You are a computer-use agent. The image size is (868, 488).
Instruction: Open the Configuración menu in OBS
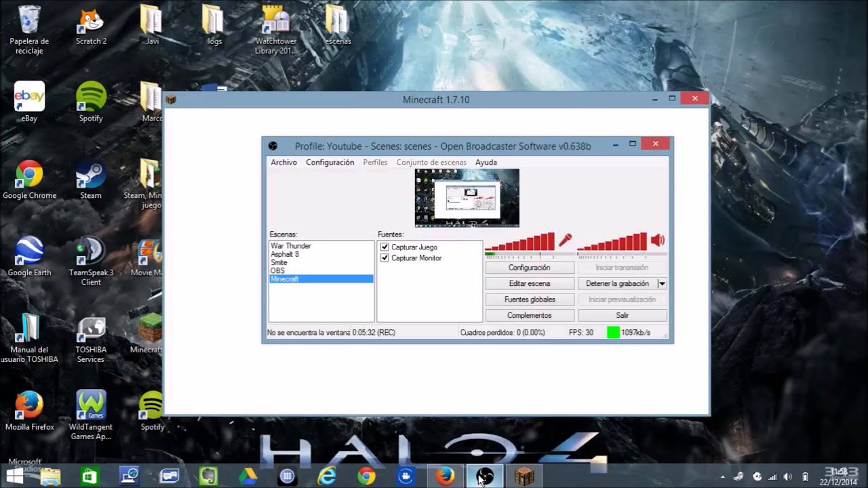330,163
